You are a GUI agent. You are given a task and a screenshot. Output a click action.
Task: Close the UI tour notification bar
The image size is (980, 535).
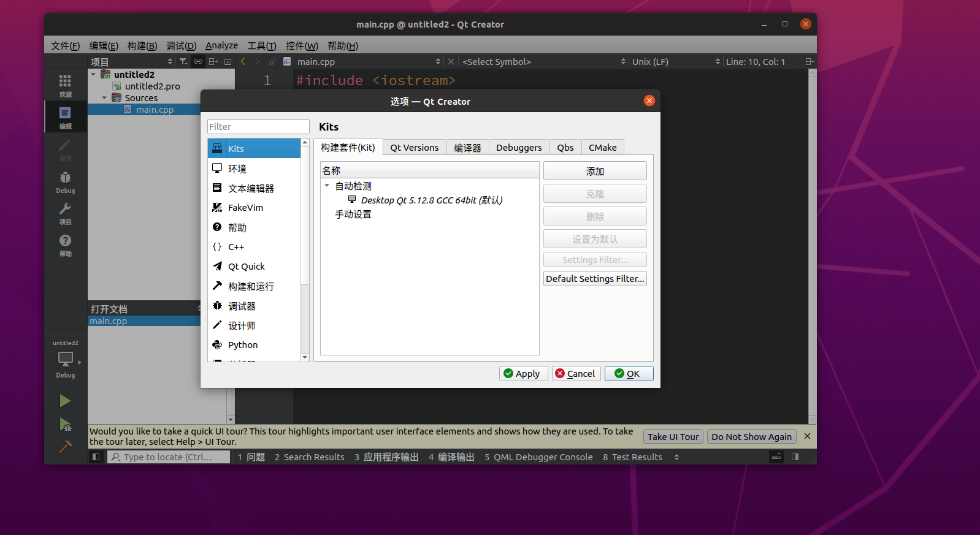tap(807, 436)
